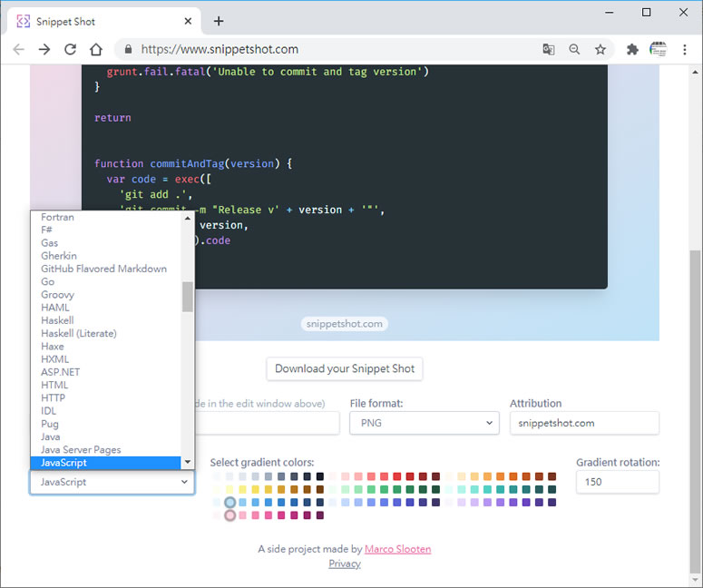Viewport: 703px width, 588px height.
Task: Open the translate page icon
Action: (548, 49)
